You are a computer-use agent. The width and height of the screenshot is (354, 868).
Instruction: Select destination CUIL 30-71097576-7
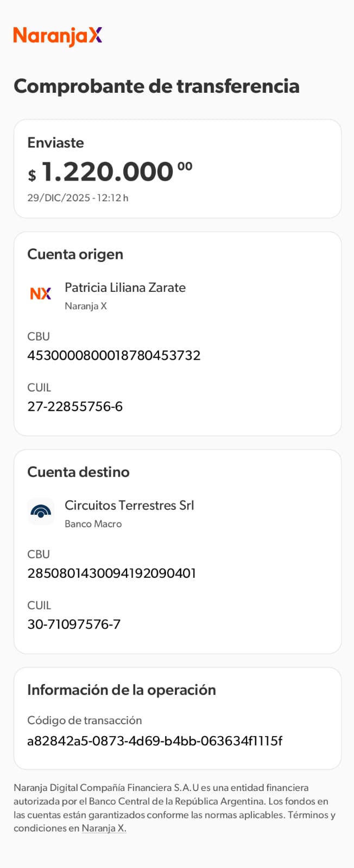tap(74, 624)
